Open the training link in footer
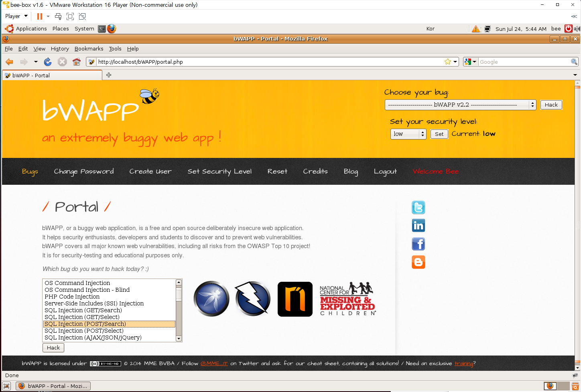Screen dimensions: 581x392 pos(464,364)
